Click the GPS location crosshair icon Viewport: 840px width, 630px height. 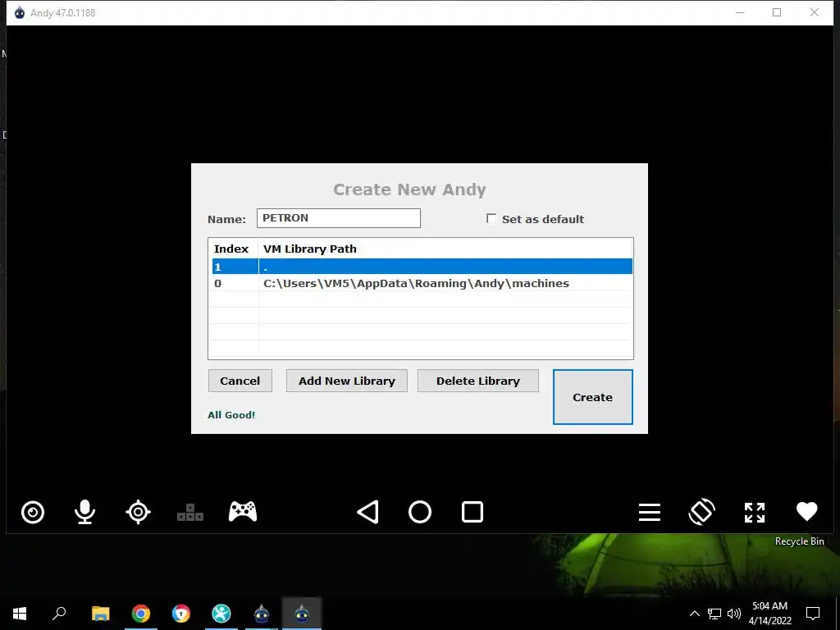138,512
